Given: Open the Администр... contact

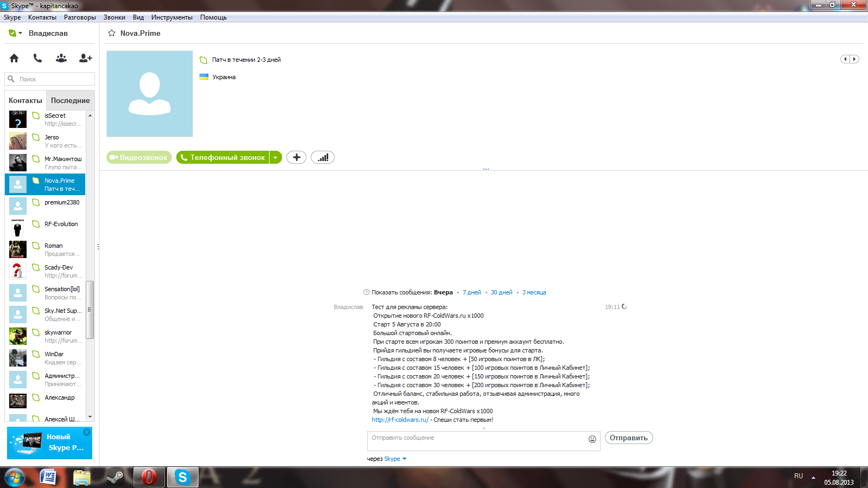Looking at the screenshot, I should pyautogui.click(x=45, y=380).
